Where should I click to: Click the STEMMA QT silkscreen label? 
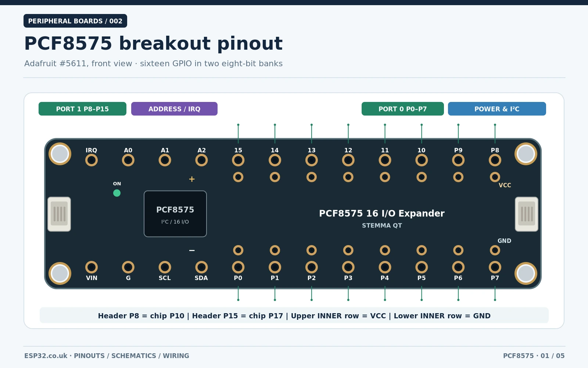[x=382, y=226]
